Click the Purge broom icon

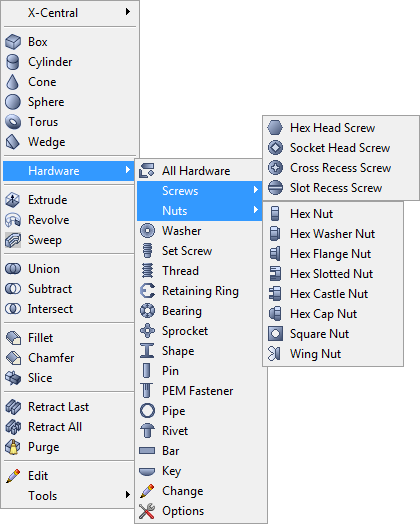(13, 447)
